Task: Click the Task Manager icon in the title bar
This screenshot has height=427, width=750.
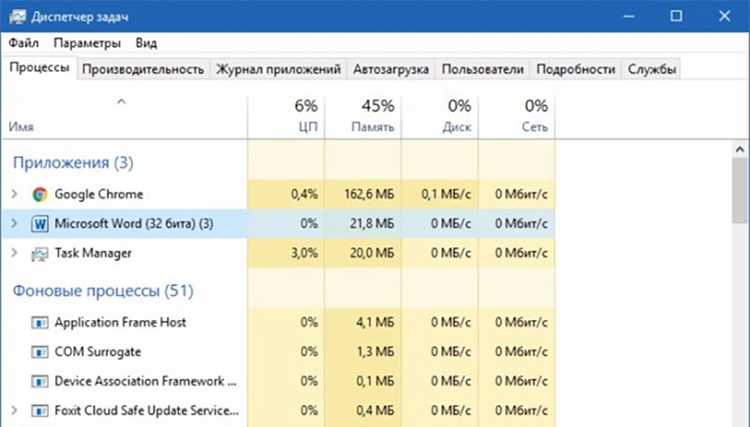Action: (x=17, y=17)
